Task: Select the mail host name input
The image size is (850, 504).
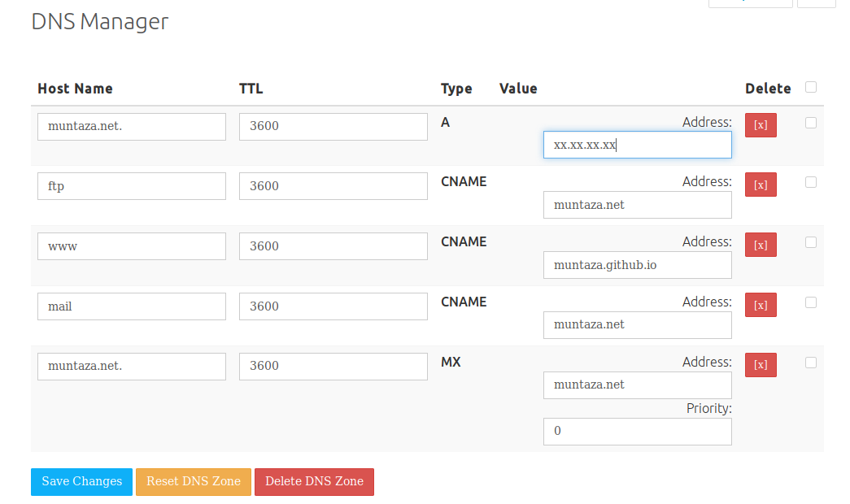Action: pyautogui.click(x=132, y=306)
